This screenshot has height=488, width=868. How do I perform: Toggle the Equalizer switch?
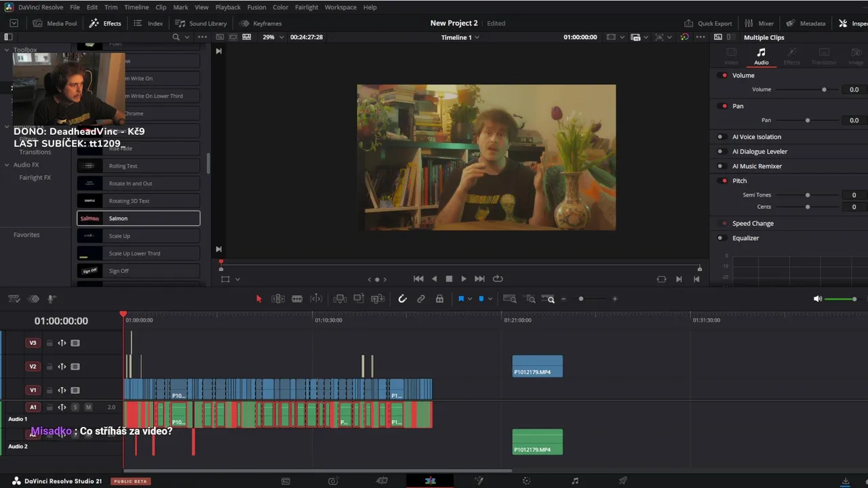722,238
